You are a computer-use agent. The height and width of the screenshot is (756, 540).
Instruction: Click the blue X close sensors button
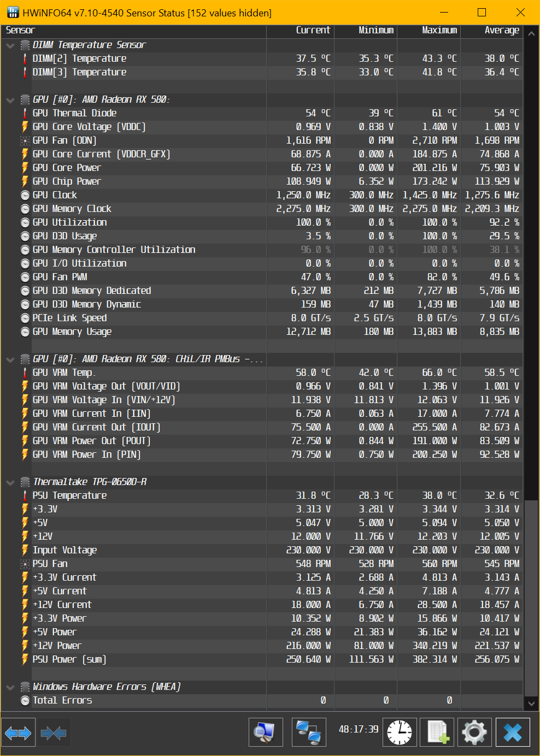point(513,733)
